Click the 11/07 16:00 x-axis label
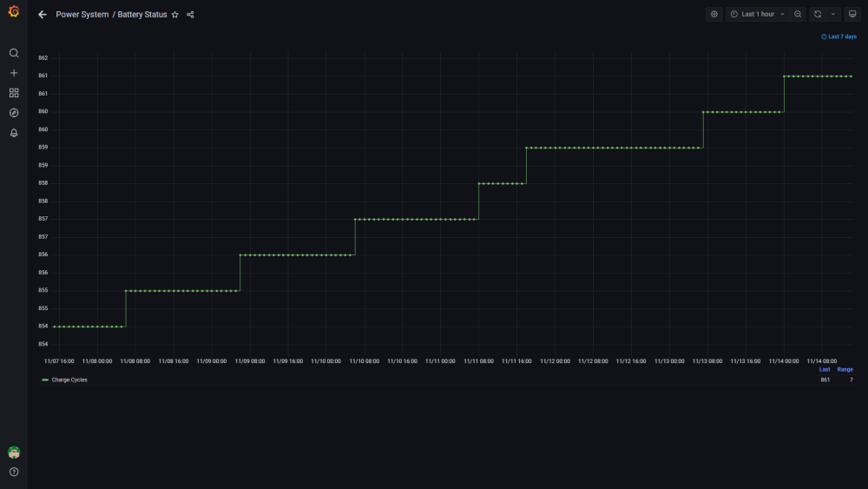Screen dimensions: 868x489 click(x=59, y=361)
